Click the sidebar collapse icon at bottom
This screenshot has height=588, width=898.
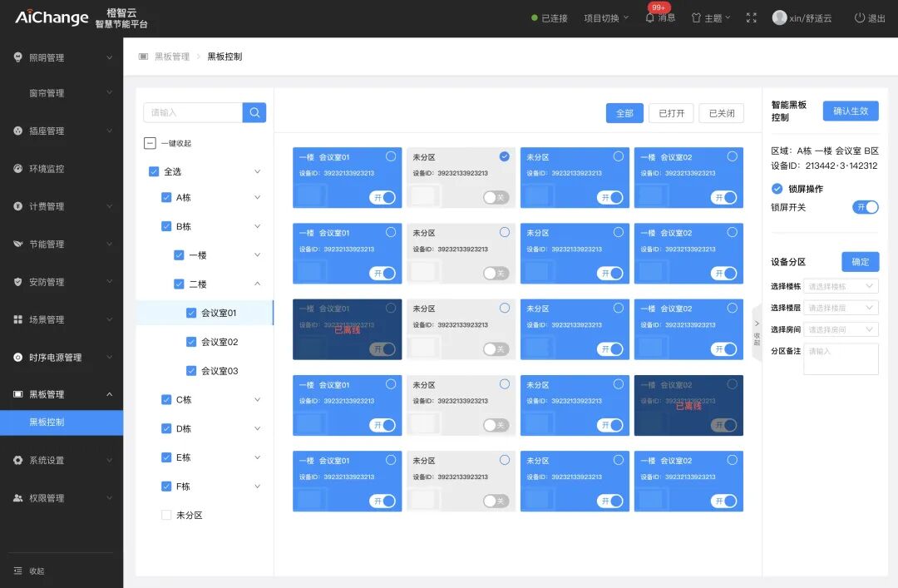(x=17, y=571)
